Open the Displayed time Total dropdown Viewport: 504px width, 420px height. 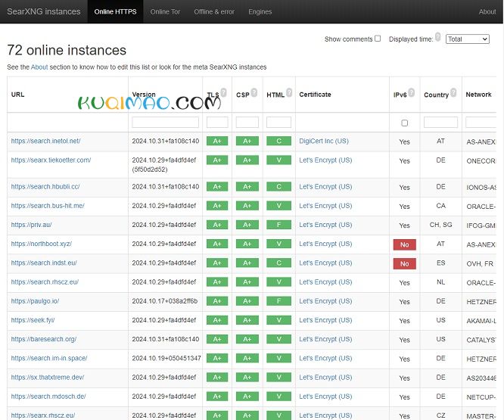pos(467,39)
